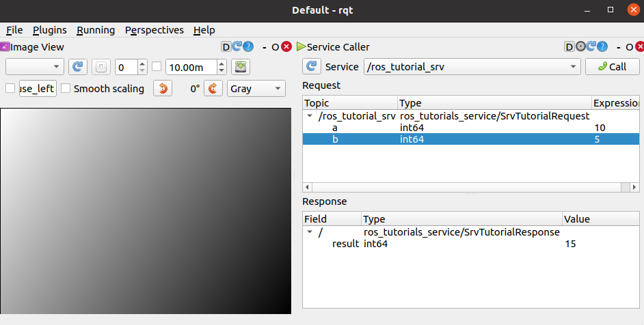Viewport: 644px width, 325px height.
Task: Open the Running menu
Action: (x=96, y=30)
